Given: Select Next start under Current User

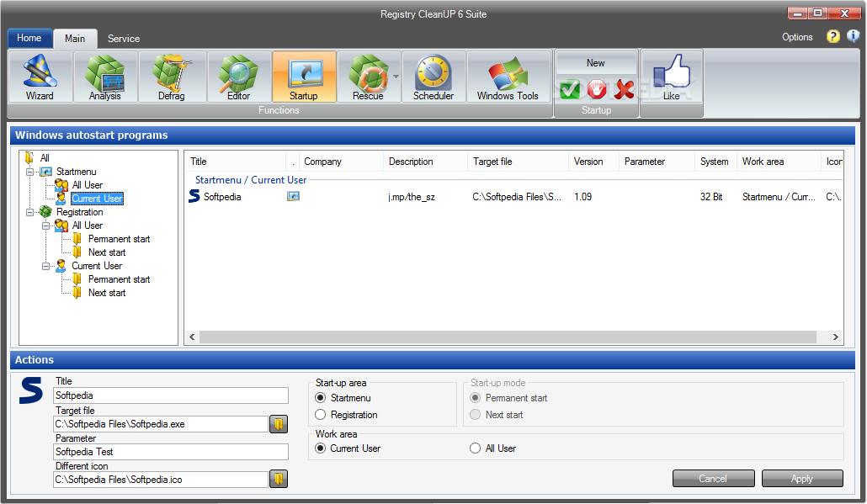Looking at the screenshot, I should coord(107,292).
